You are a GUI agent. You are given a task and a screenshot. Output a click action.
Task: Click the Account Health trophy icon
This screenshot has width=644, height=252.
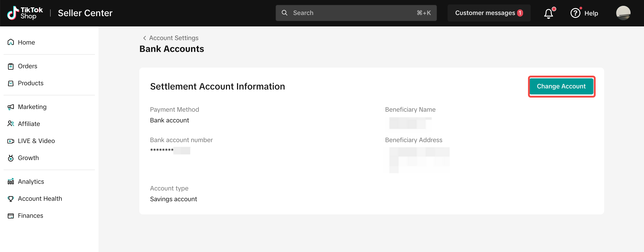coord(11,199)
